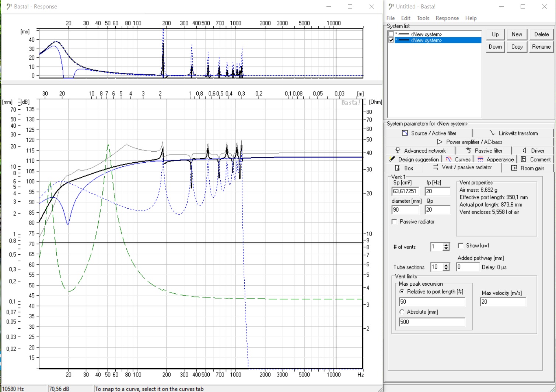Open the Comment tab
Viewport: 556px width, 392px height.
535,159
